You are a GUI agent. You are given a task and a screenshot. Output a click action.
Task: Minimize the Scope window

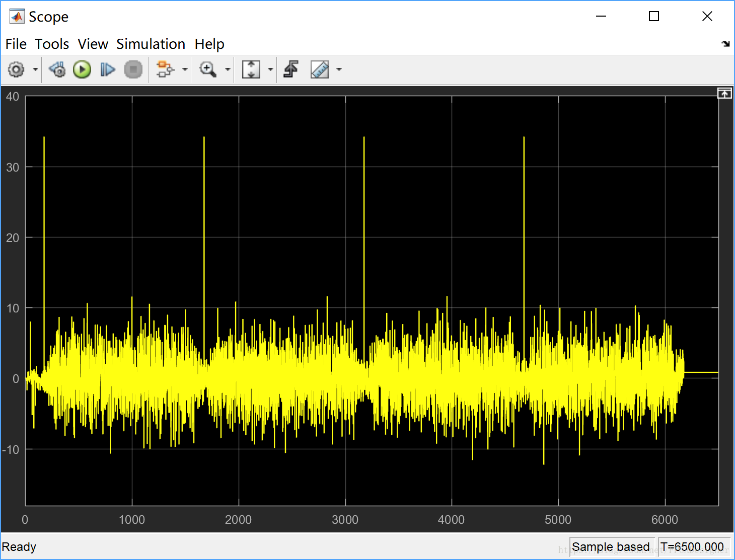click(601, 17)
